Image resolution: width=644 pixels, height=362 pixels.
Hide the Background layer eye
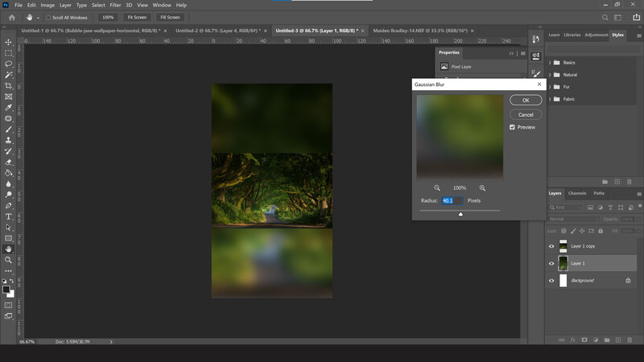point(551,281)
